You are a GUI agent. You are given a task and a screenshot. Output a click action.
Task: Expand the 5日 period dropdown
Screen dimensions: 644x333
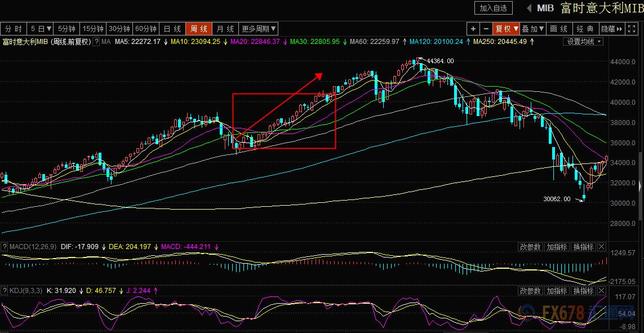(x=40, y=29)
